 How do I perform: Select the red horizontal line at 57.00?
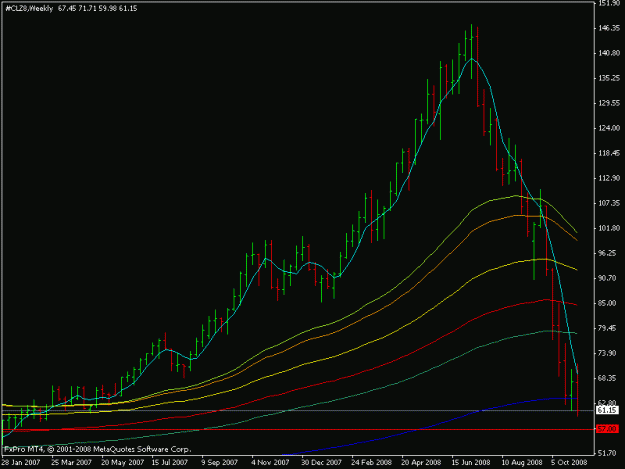tap(298, 430)
